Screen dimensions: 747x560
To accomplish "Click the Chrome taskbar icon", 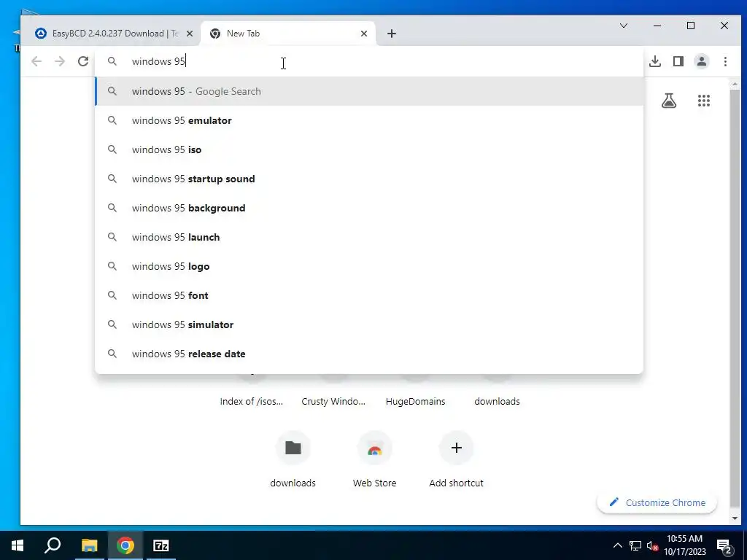I will [x=125, y=545].
